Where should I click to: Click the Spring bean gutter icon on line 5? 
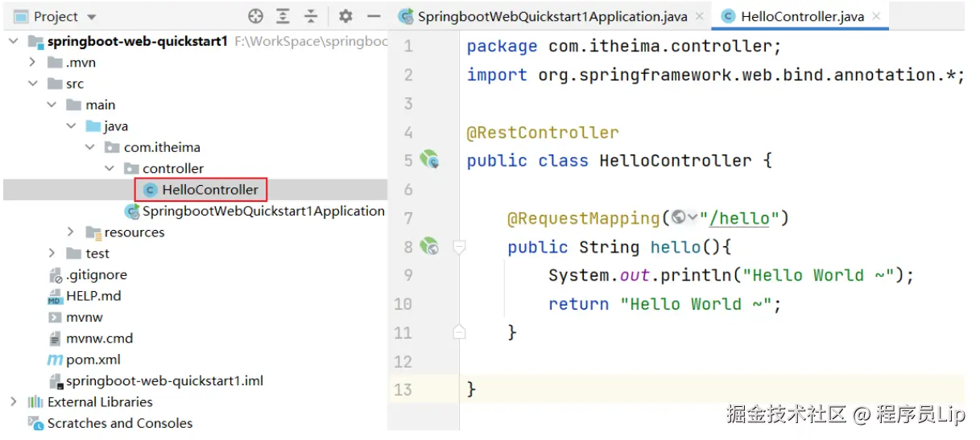[431, 160]
